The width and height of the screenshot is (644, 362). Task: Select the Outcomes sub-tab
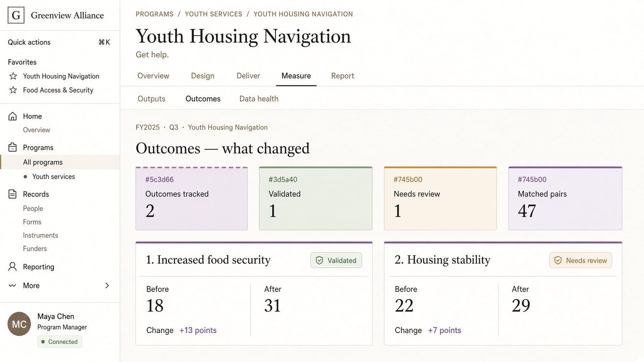tap(203, 99)
